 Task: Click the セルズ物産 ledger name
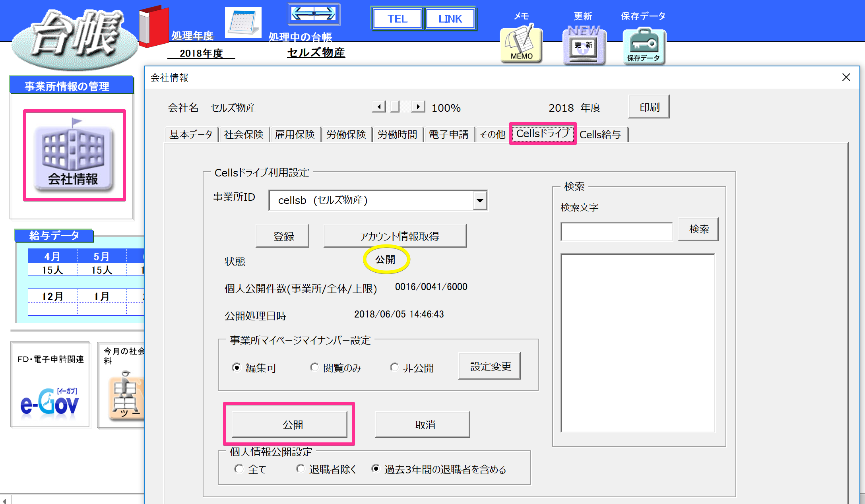coord(316,52)
